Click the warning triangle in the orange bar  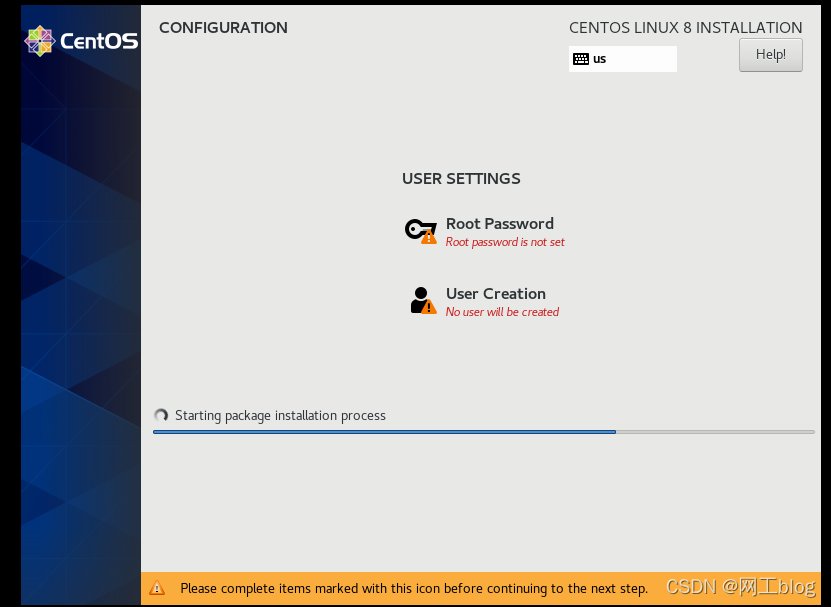coord(157,588)
